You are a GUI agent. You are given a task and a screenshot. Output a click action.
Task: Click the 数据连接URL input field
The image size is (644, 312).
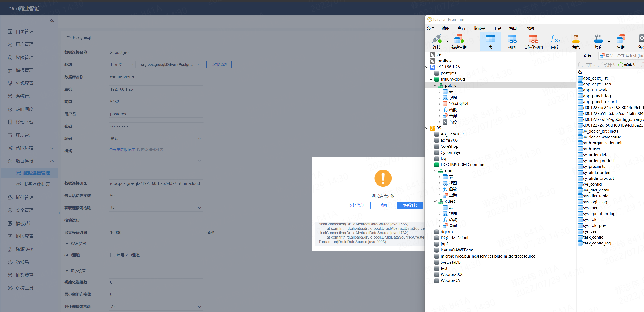click(156, 183)
